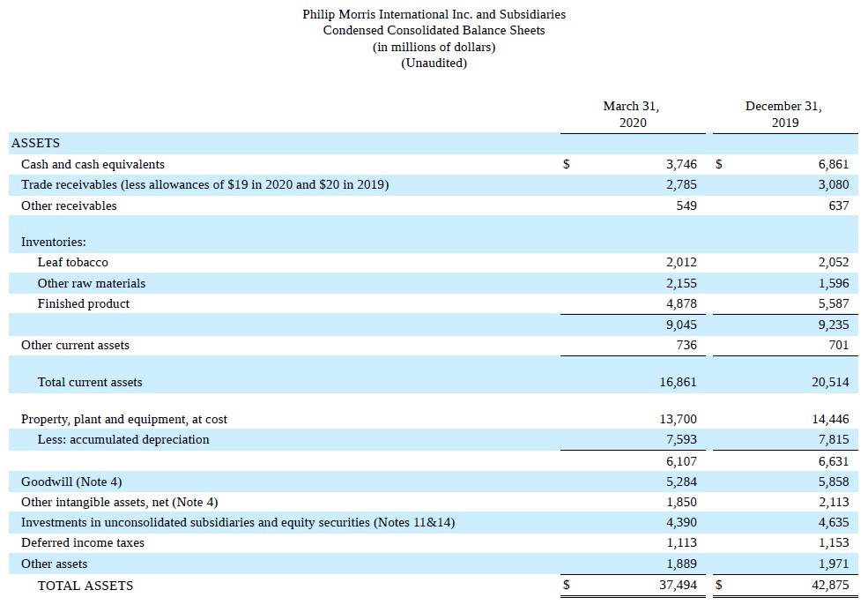This screenshot has height=605, width=868.
Task: Click the 'ASSETS' section heading
Action: pyautogui.click(x=35, y=143)
